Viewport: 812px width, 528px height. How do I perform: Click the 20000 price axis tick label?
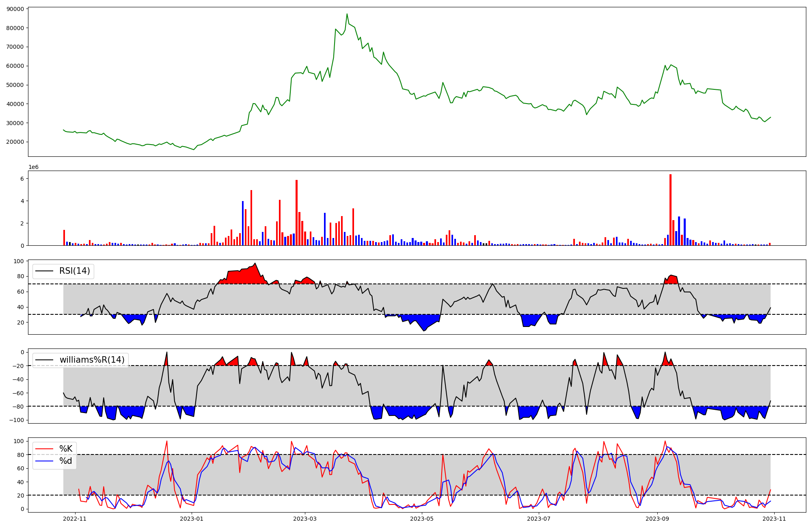pos(15,142)
